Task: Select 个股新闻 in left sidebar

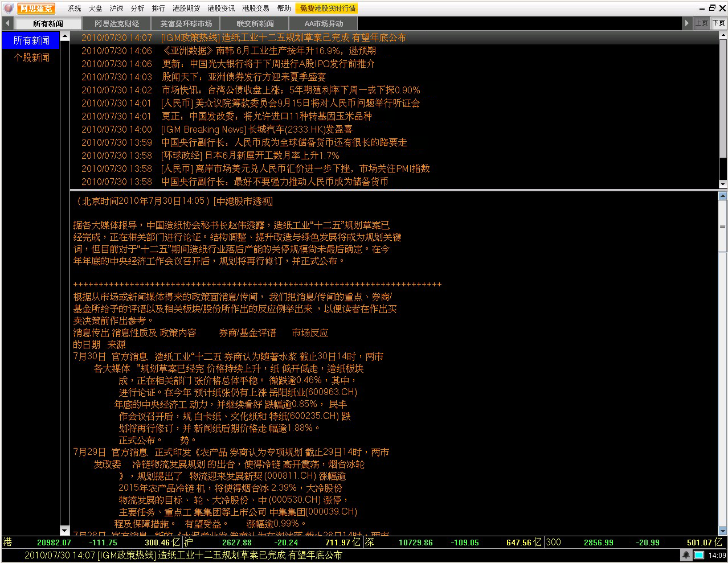Action: 31,57
